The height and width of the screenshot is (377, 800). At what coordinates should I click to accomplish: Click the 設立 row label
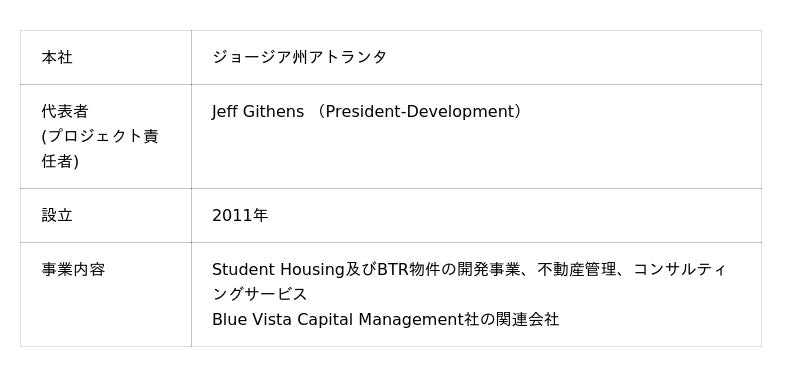click(x=57, y=215)
